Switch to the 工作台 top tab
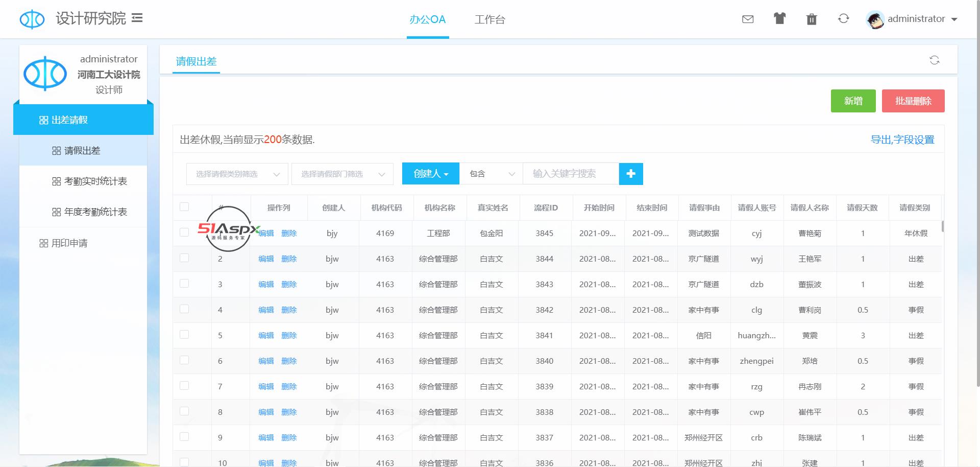The height and width of the screenshot is (467, 980). coord(489,19)
